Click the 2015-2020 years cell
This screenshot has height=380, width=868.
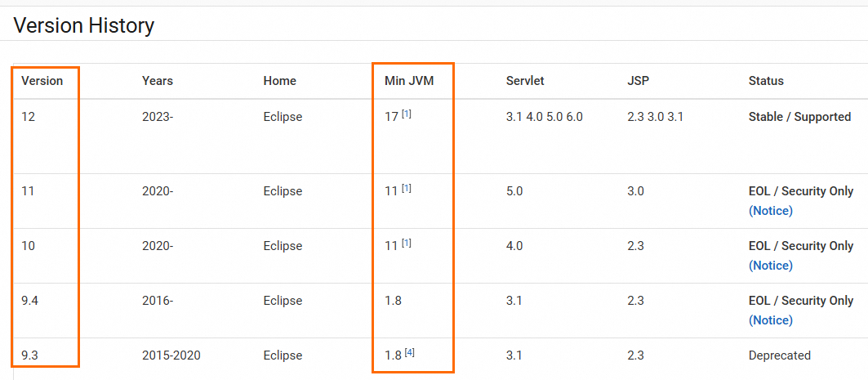[171, 355]
